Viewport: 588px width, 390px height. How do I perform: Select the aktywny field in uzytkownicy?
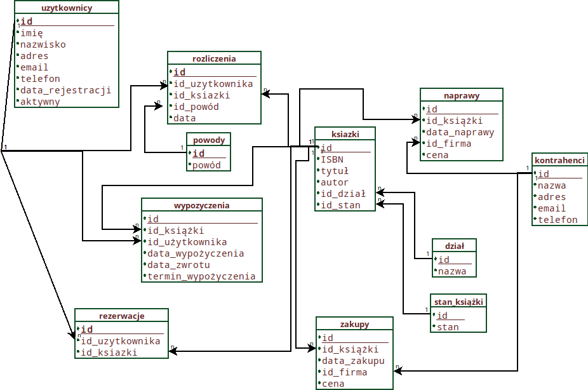pos(40,102)
